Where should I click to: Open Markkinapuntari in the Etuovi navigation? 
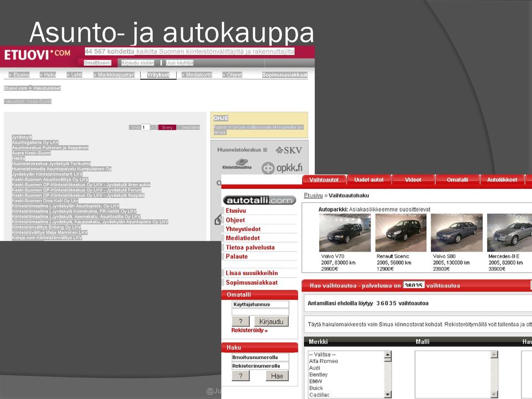[x=114, y=75]
